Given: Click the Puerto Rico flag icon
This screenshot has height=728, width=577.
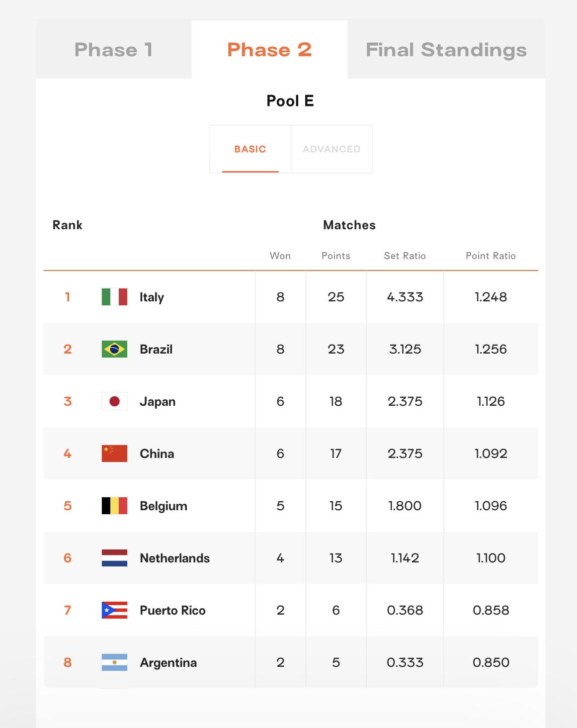Looking at the screenshot, I should point(114,610).
